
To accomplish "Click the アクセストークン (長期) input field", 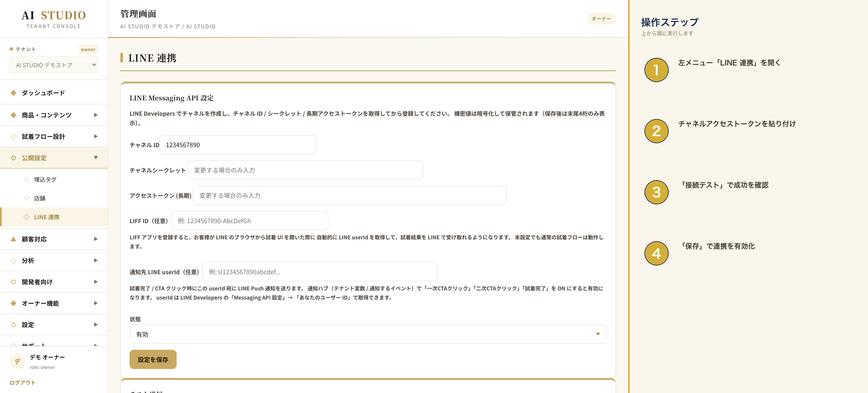I will coord(349,195).
